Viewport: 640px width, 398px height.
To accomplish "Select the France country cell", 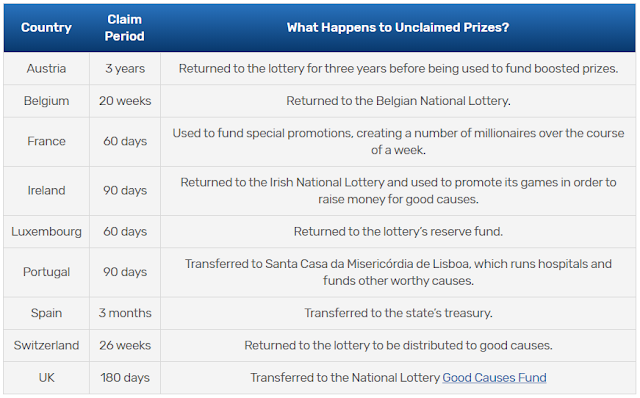I will coord(47,141).
